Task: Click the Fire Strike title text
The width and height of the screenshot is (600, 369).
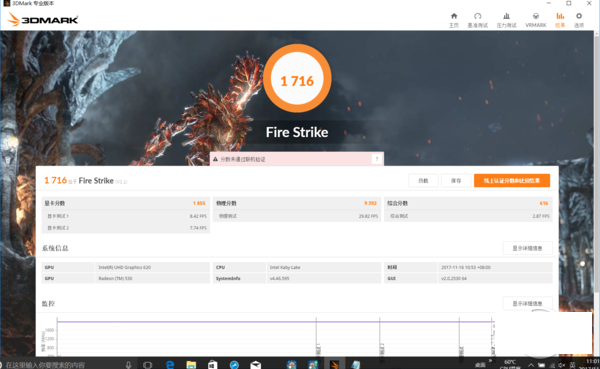Action: [297, 132]
